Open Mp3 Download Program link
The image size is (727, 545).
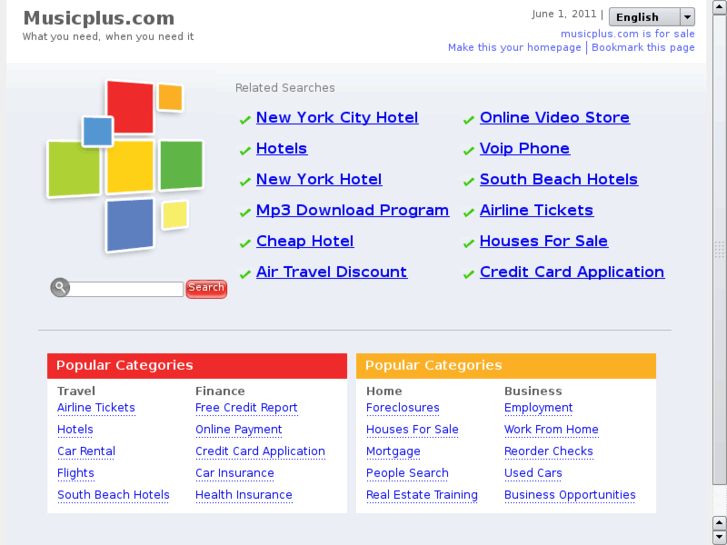[352, 210]
